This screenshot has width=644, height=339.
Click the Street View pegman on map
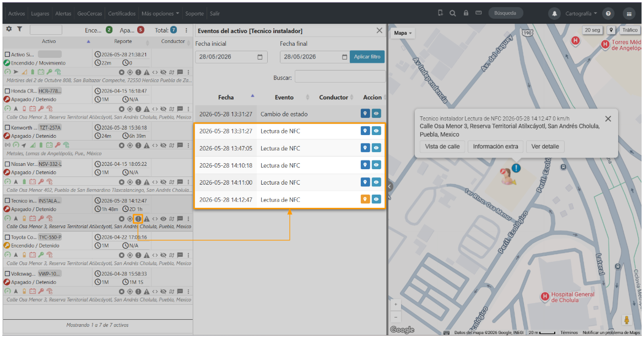click(627, 320)
